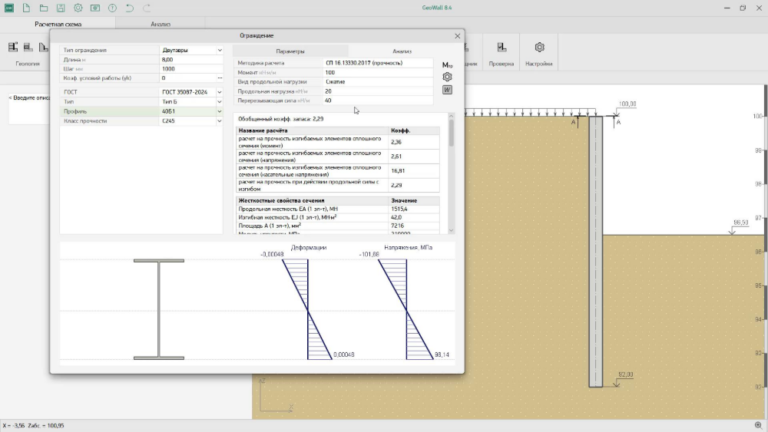Switch to the main Анализ tab
Viewport: 768px width, 432px height.
[160, 24]
